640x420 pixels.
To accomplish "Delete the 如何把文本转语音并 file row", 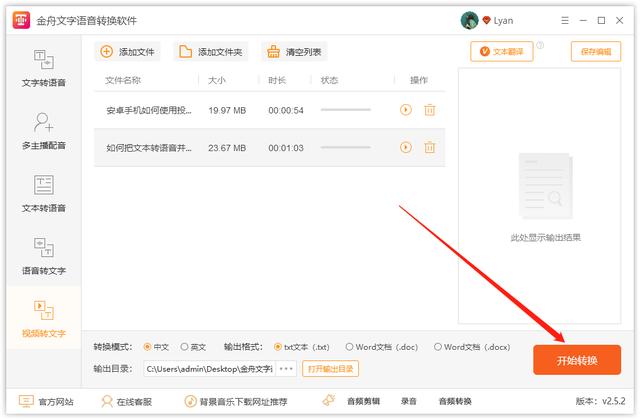I will 429,147.
